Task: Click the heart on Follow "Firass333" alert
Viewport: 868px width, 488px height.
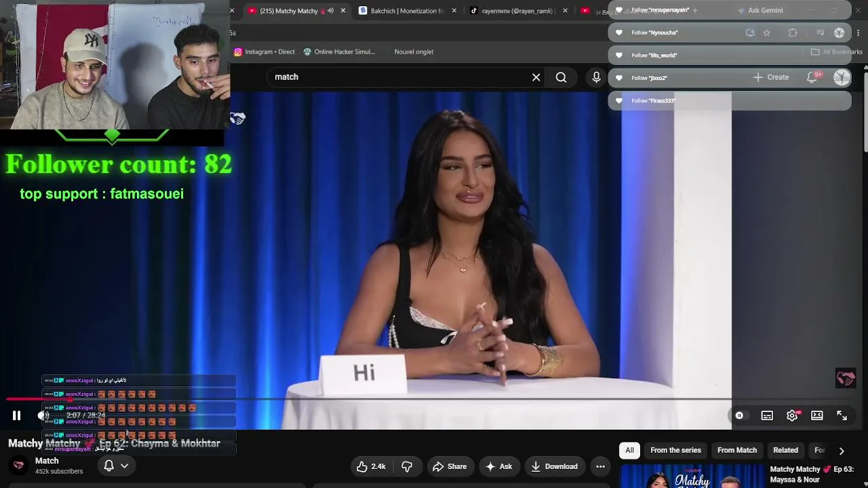Action: 618,100
